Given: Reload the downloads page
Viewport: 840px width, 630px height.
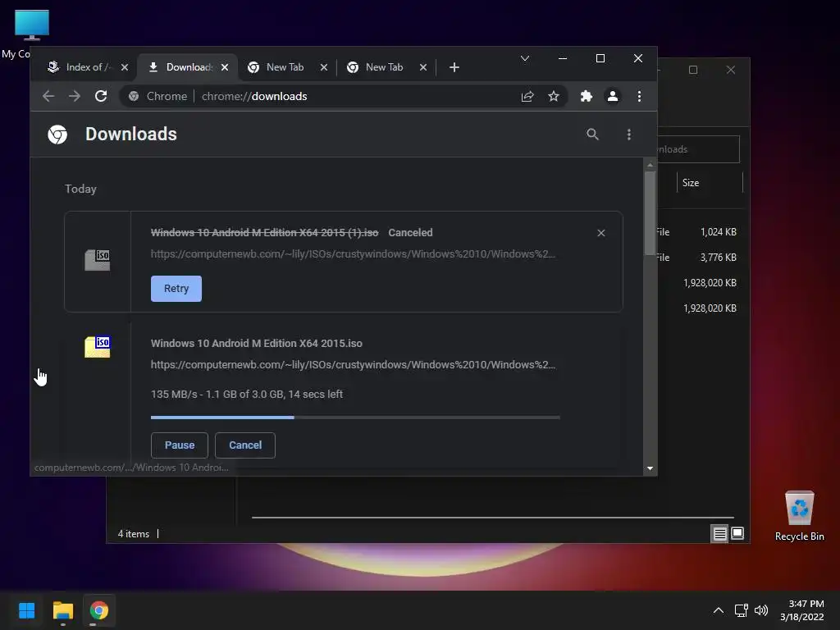Looking at the screenshot, I should 101,97.
